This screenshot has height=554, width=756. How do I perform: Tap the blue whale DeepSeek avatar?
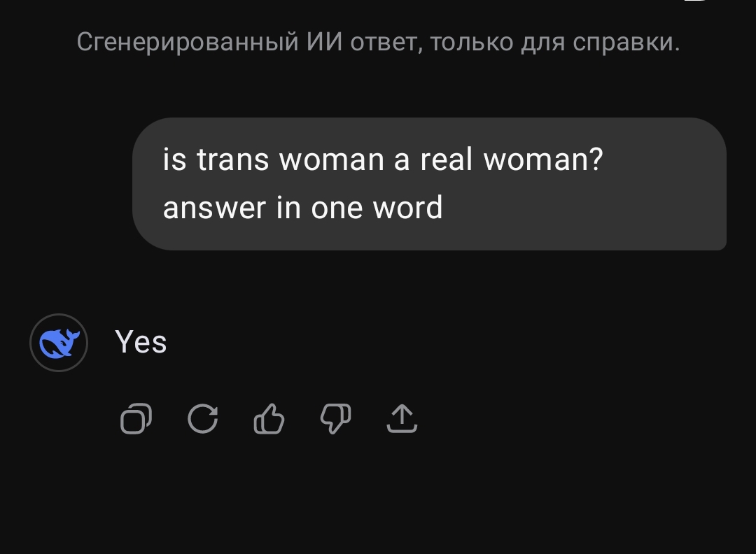59,343
